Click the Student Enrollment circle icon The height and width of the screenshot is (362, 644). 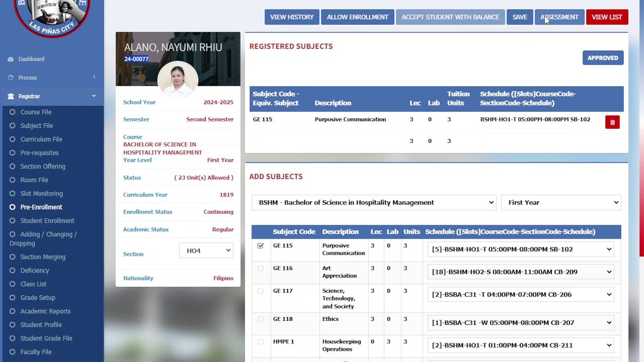point(13,221)
